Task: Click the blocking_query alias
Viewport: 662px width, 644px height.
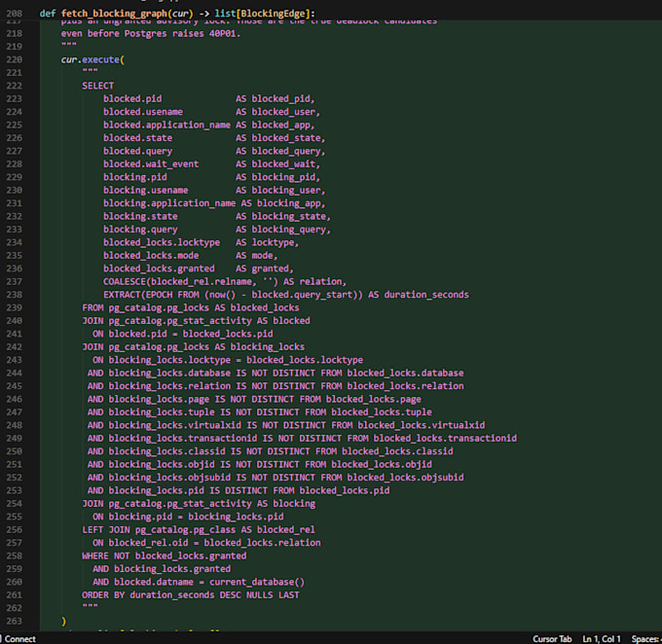Action: (289, 230)
